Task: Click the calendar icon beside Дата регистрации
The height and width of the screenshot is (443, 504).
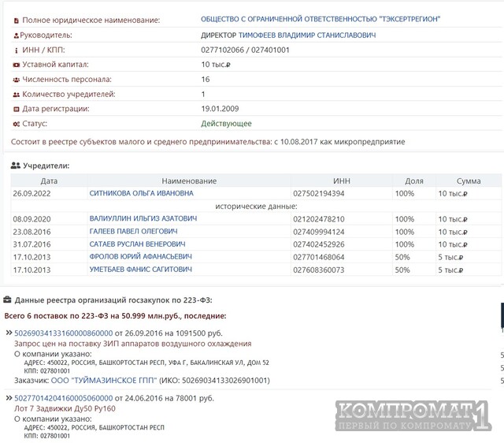Action: pos(16,109)
